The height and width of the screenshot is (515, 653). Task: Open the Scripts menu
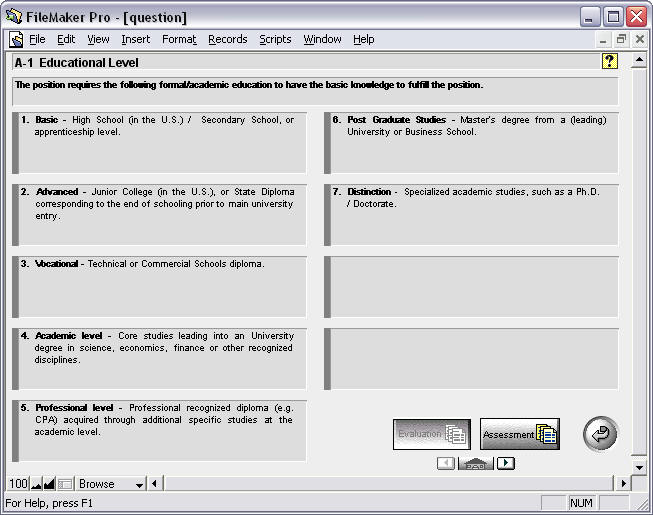[275, 40]
